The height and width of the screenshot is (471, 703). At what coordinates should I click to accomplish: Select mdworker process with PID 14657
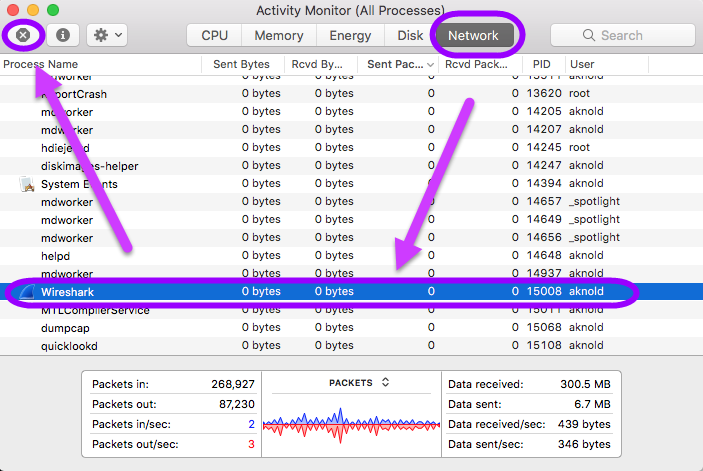tap(352, 202)
